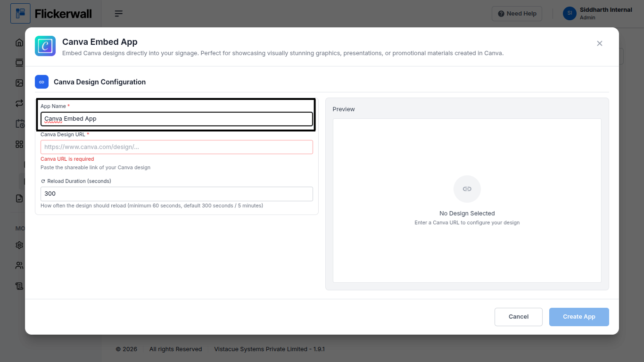Open the Home sidebar icon
Viewport: 644px width, 362px height.
click(x=19, y=42)
